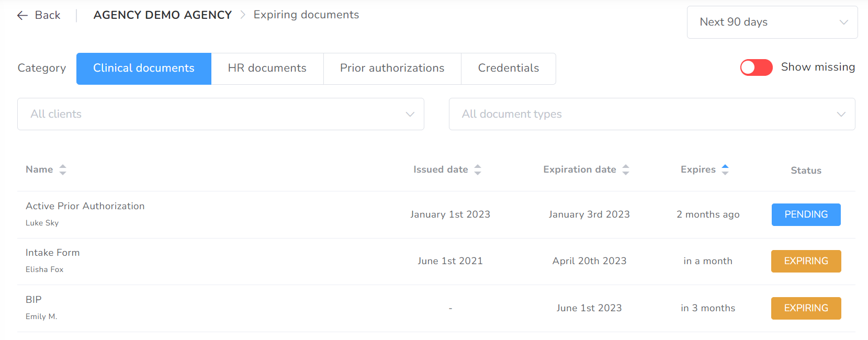Click breadcrumb chevron separator
The image size is (868, 340).
243,15
